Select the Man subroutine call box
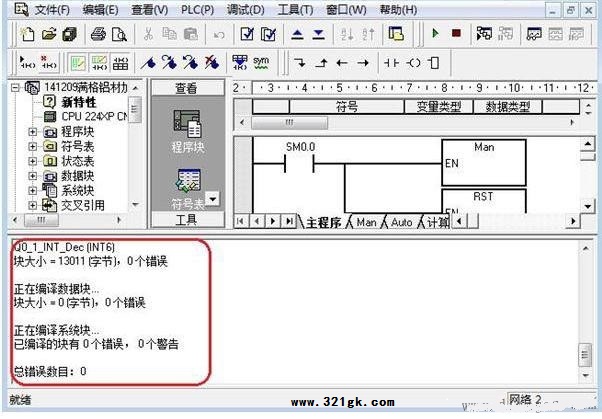Viewport: 602px width, 419px height. pos(484,162)
